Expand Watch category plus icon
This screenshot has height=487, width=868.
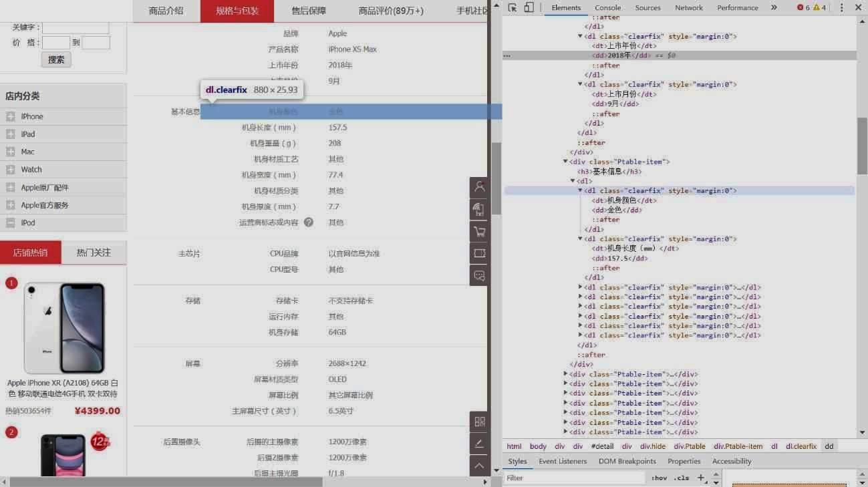tap(11, 170)
